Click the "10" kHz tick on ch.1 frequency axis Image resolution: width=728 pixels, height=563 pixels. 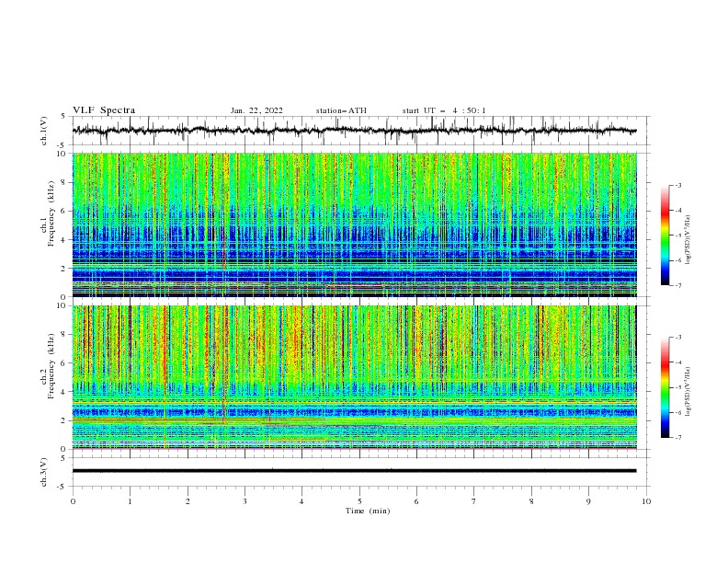coord(63,154)
